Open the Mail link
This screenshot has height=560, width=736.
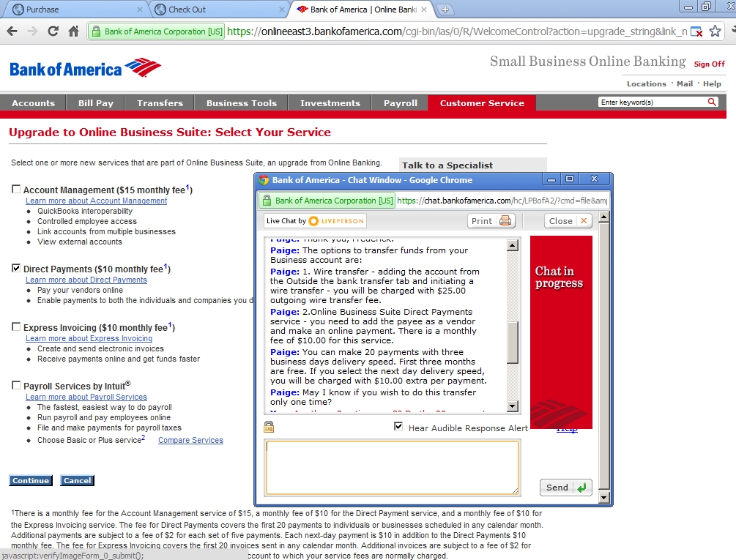684,83
